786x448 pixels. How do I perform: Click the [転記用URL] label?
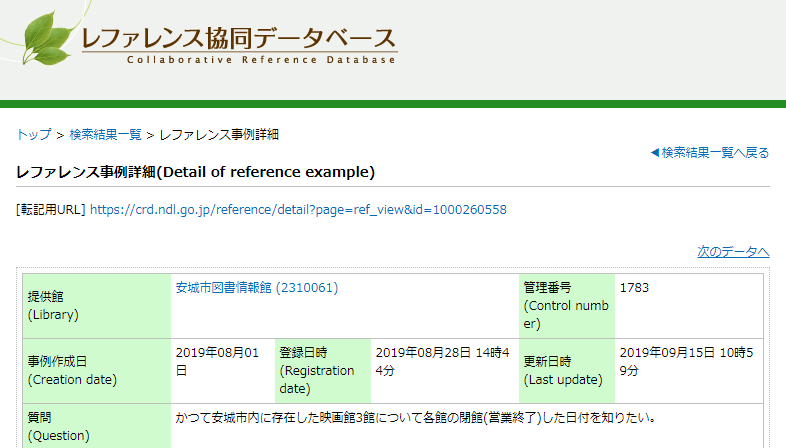[51, 209]
